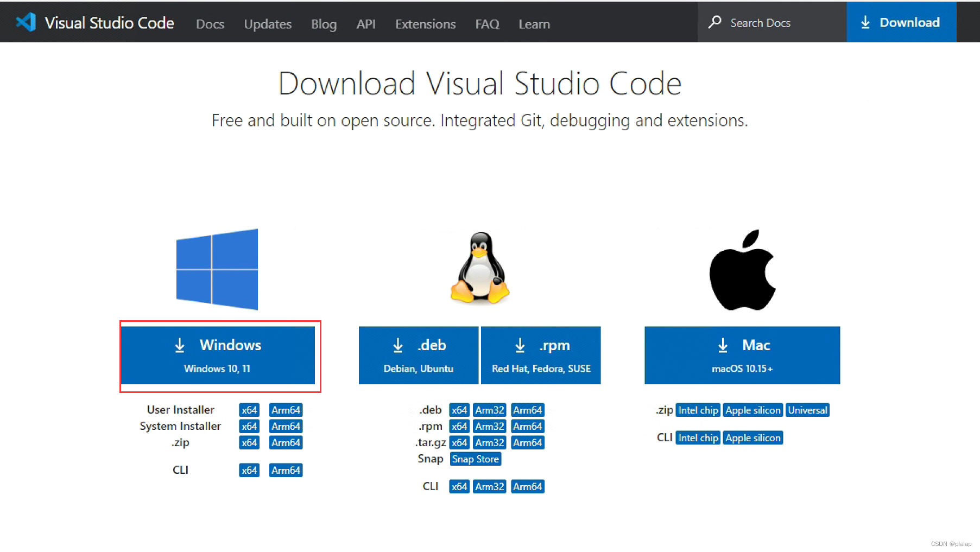
Task: Select Linux .deb Arm64 link
Action: (528, 410)
